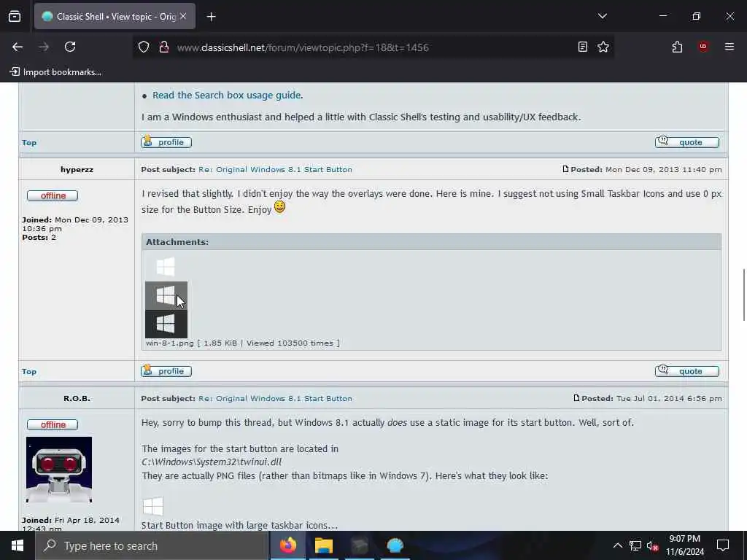Open Classic Shell shell icon on taskbar
The width and height of the screenshot is (747, 560).
[x=395, y=545]
